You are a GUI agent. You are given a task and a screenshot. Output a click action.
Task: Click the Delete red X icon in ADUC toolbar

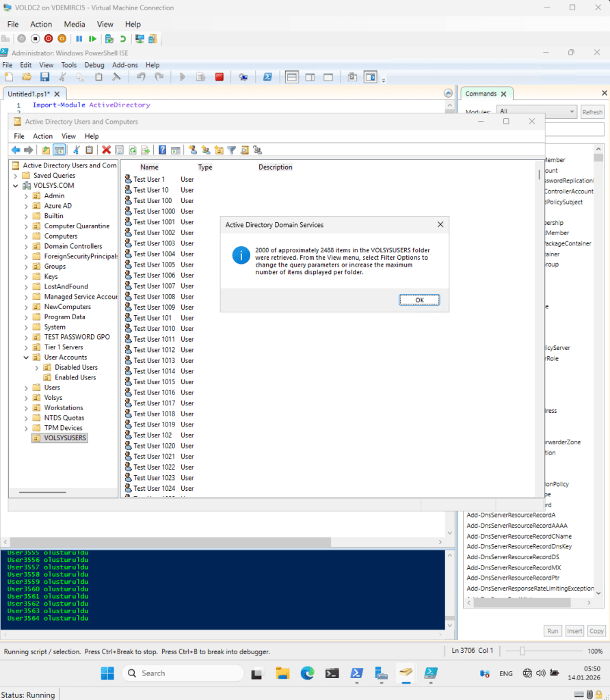[x=106, y=150]
